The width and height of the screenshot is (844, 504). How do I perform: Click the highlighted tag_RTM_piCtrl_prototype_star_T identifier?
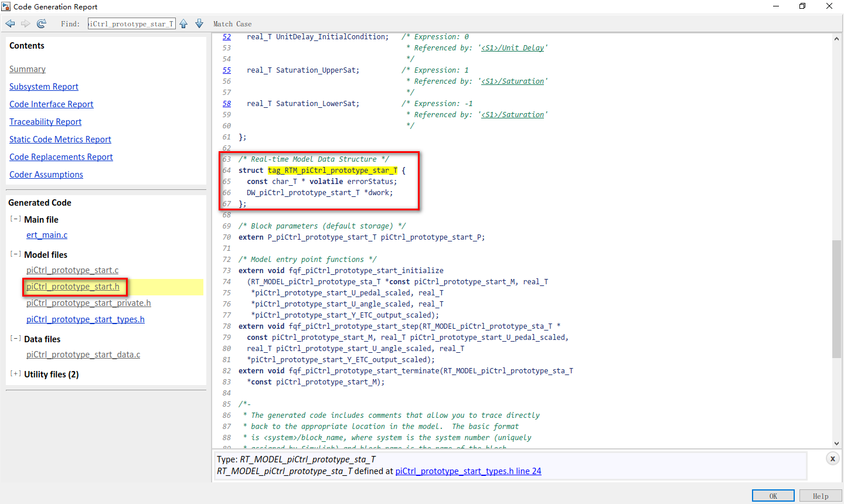coord(333,171)
